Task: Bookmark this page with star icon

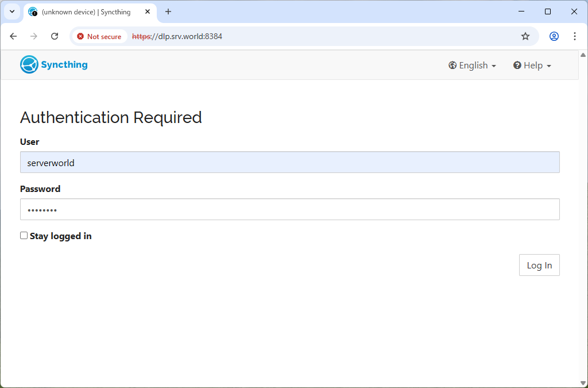Action: 525,36
